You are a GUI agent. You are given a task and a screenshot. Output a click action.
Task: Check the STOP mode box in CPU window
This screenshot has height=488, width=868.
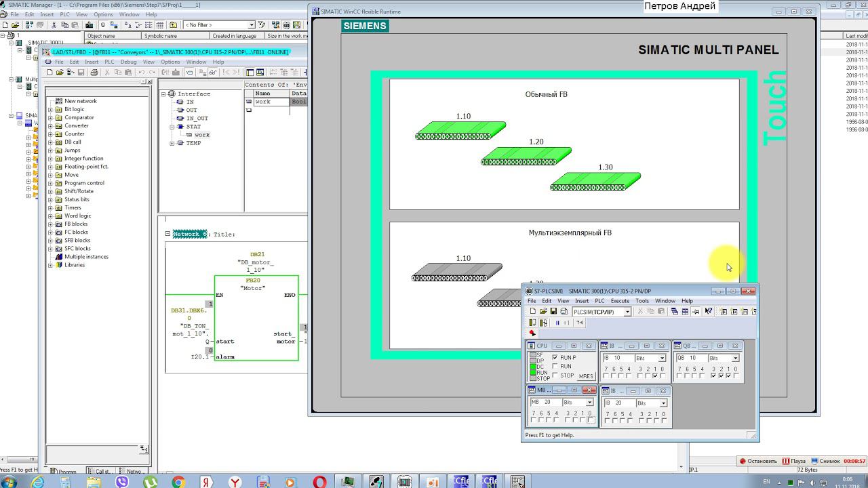[555, 375]
